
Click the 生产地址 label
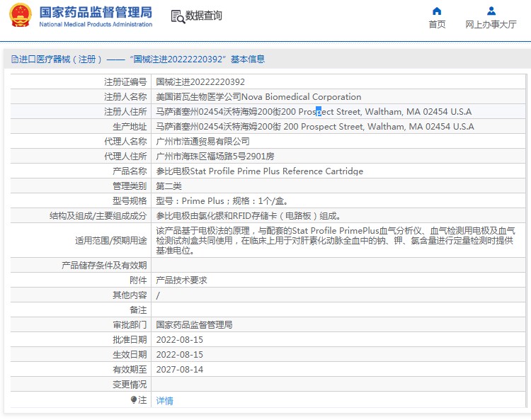[130, 127]
